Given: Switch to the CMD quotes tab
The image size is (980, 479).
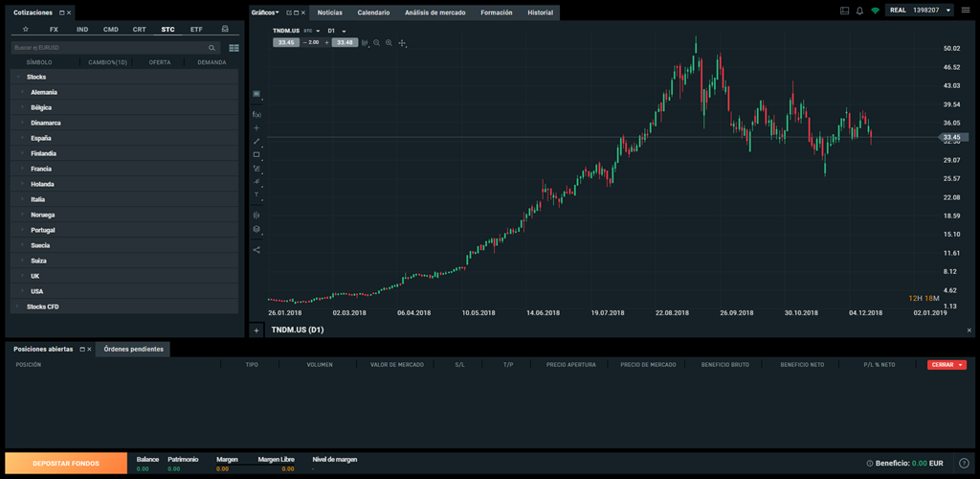Looking at the screenshot, I should click(x=111, y=30).
